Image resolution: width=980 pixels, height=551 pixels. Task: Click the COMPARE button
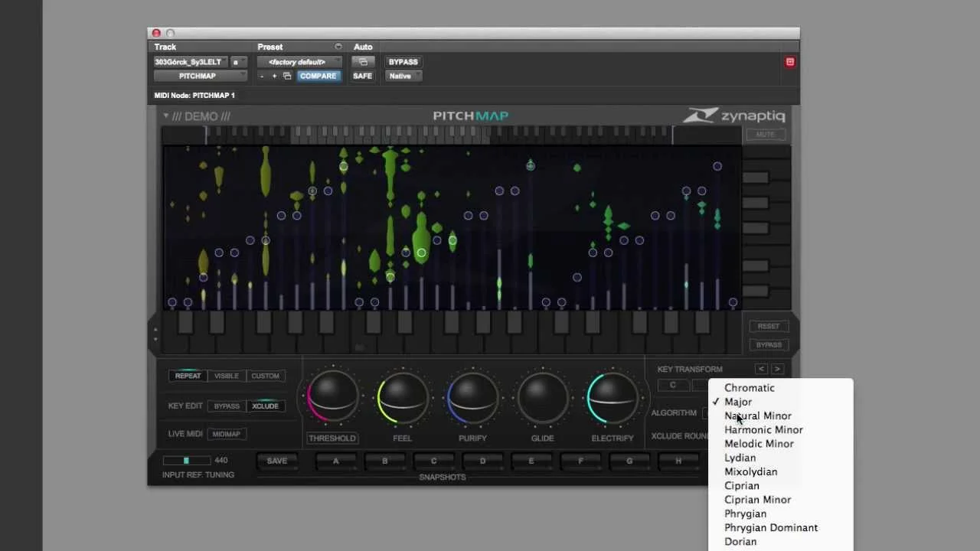(318, 76)
